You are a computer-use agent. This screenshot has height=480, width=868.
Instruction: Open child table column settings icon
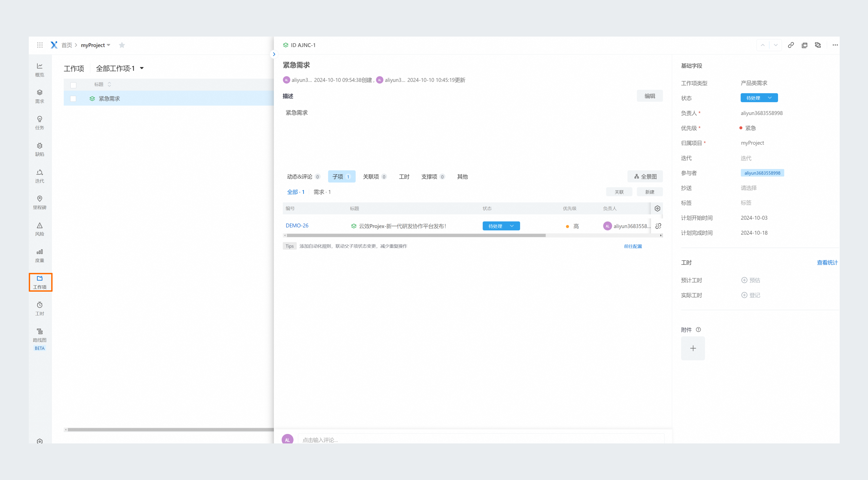click(x=657, y=208)
